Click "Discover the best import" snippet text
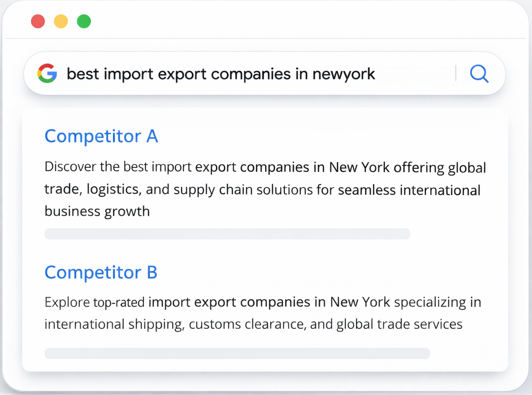 pyautogui.click(x=118, y=167)
